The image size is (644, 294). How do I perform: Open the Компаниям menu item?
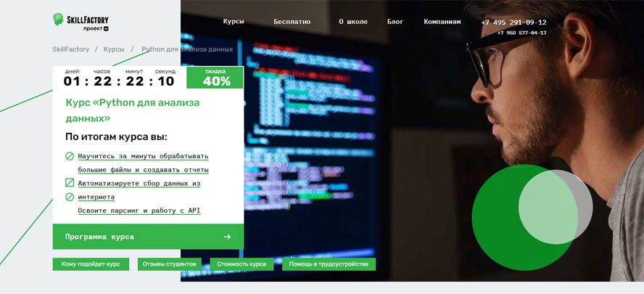(442, 21)
